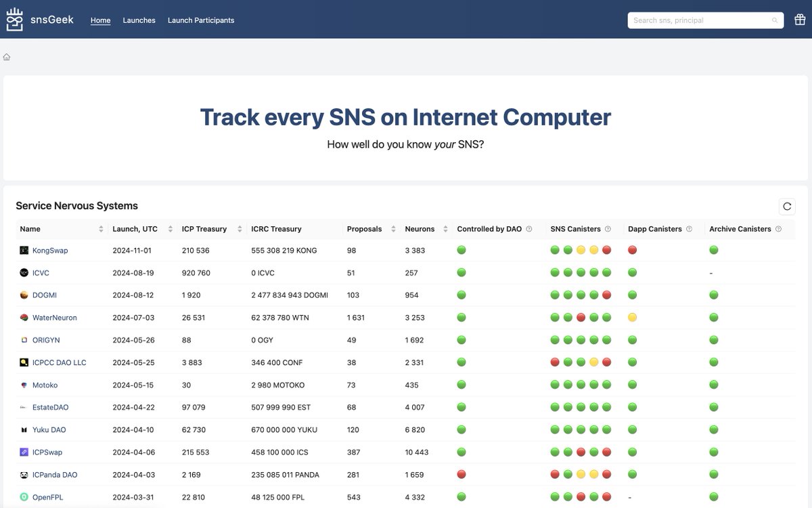
Task: Open the Launch Participants nav tab
Action: [201, 20]
